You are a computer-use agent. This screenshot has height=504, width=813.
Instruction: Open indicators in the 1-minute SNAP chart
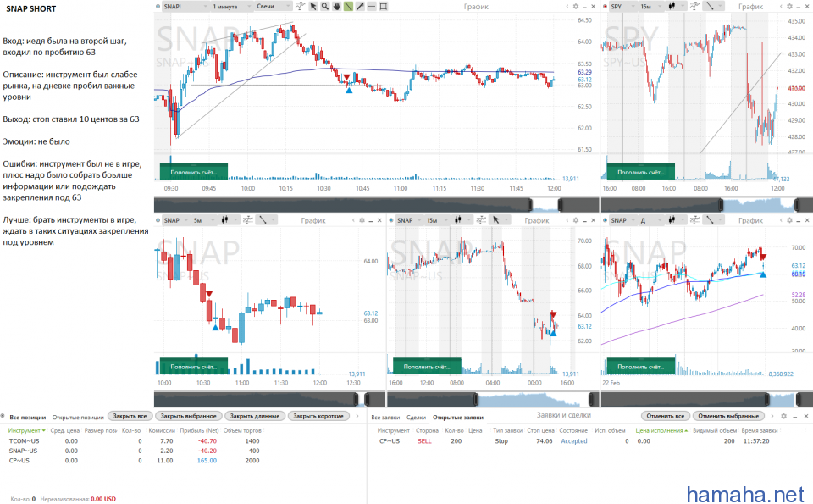click(x=300, y=6)
